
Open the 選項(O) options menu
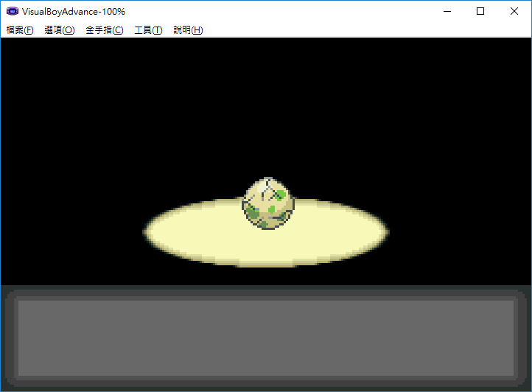coord(60,30)
